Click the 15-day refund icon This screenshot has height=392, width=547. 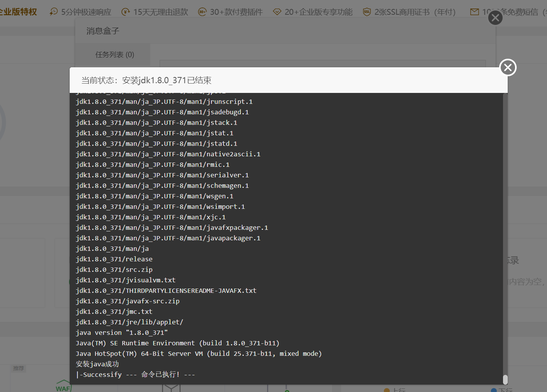coord(126,12)
